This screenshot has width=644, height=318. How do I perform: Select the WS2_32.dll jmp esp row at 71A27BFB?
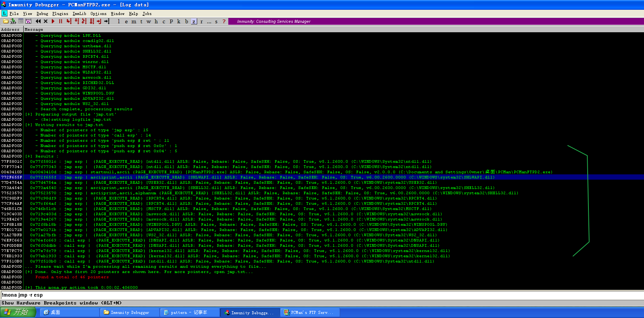click(x=322, y=235)
